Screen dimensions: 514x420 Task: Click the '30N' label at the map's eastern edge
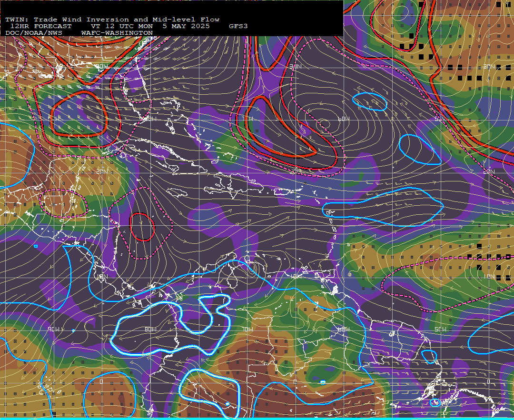click(489, 67)
